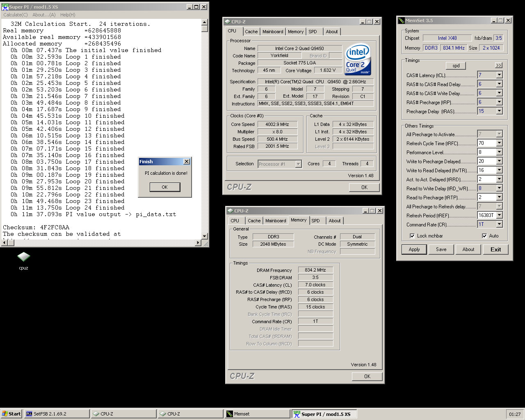Image resolution: width=525 pixels, height=420 pixels.
Task: Click Super PI horizontal scrollbar left arrow
Action: pos(5,243)
